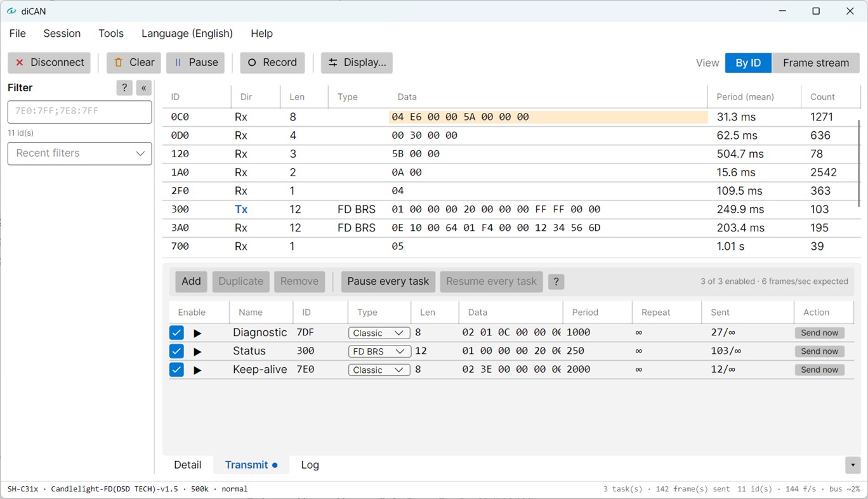Select the 1A0 frame row
Image resolution: width=868 pixels, height=499 pixels.
click(x=511, y=172)
